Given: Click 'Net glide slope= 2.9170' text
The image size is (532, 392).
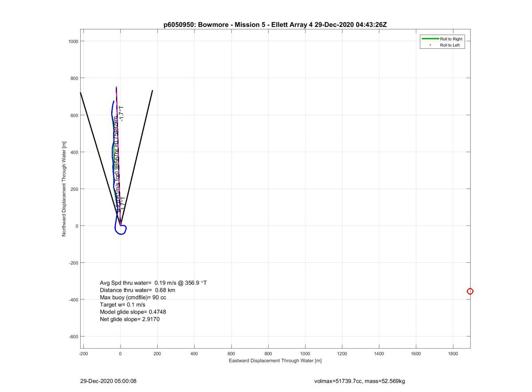Looking at the screenshot, I should 130,319.
